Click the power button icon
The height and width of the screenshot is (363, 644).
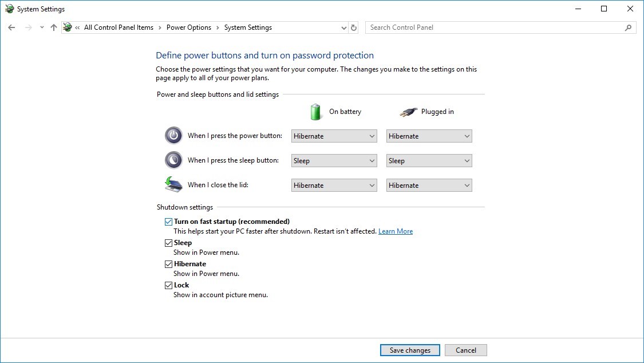(173, 136)
